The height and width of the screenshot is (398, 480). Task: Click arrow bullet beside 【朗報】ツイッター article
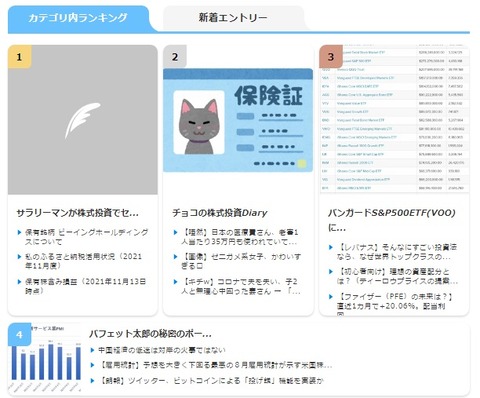(92, 380)
